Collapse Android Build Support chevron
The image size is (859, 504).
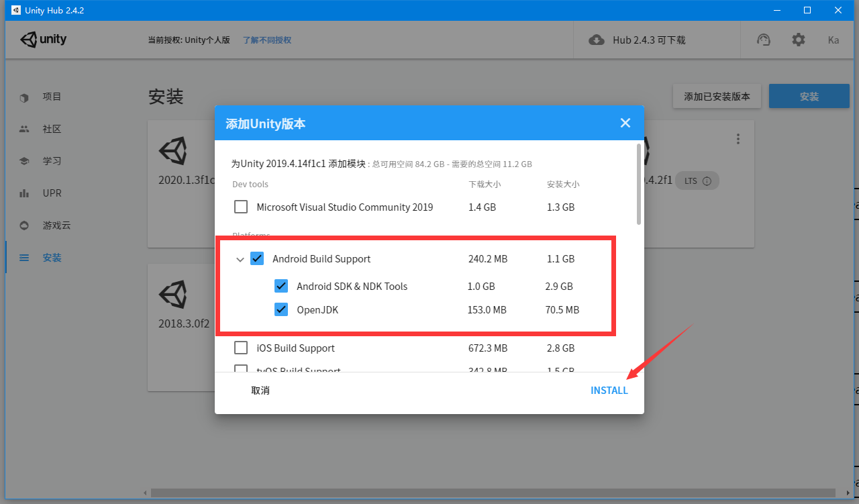click(240, 260)
